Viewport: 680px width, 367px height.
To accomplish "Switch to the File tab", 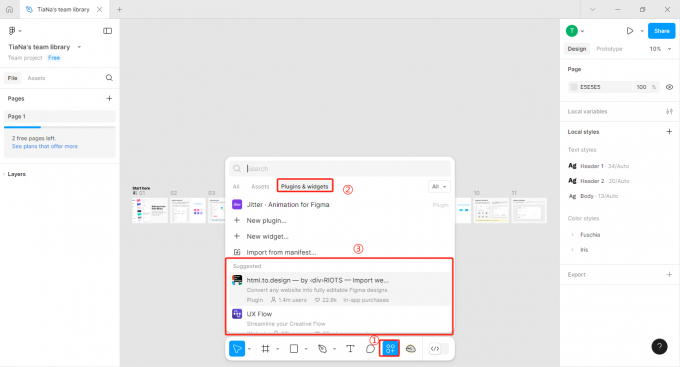I will (13, 78).
